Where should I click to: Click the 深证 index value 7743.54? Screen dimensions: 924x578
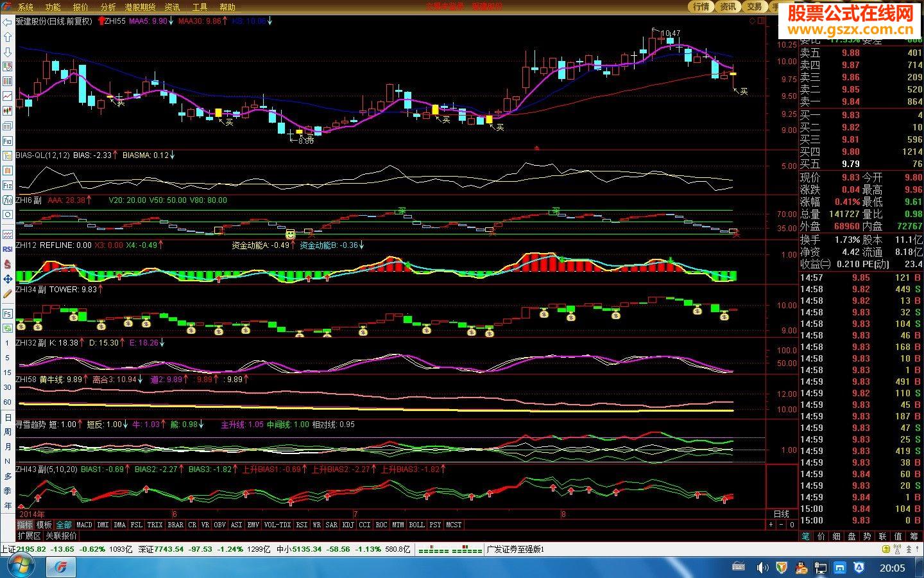tap(169, 549)
